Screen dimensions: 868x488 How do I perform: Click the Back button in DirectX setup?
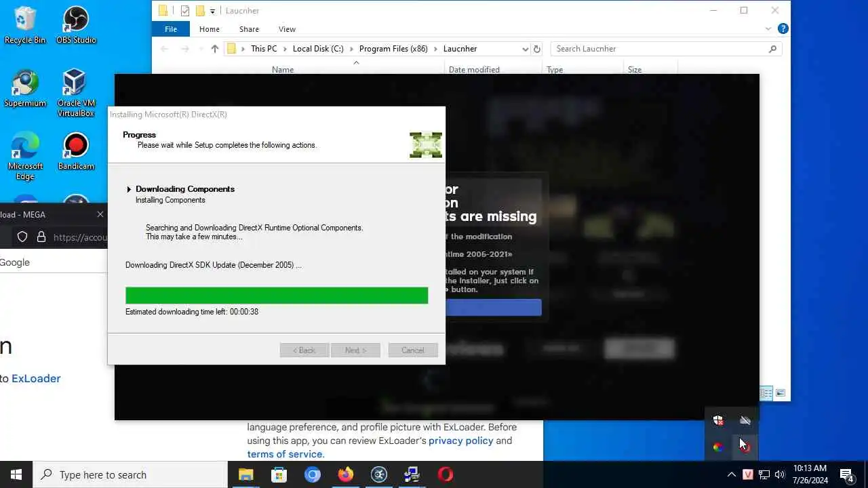[x=304, y=350]
